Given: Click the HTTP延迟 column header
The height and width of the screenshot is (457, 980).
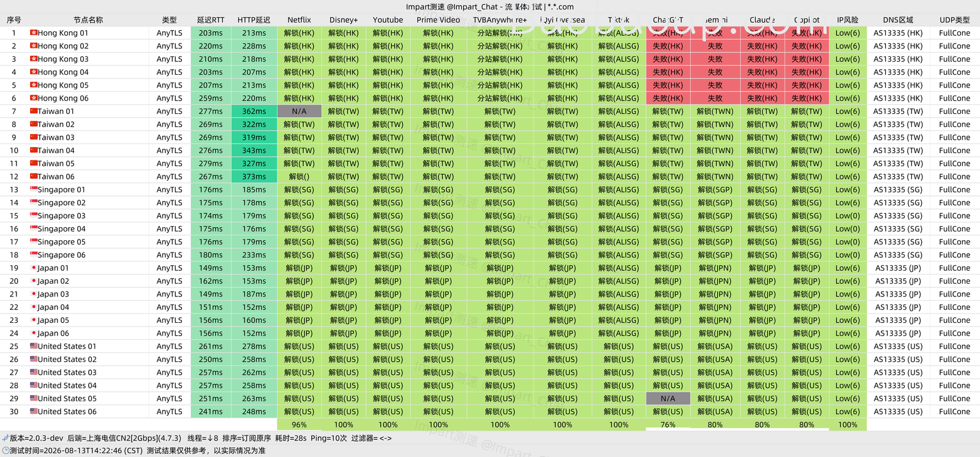Looking at the screenshot, I should point(254,20).
